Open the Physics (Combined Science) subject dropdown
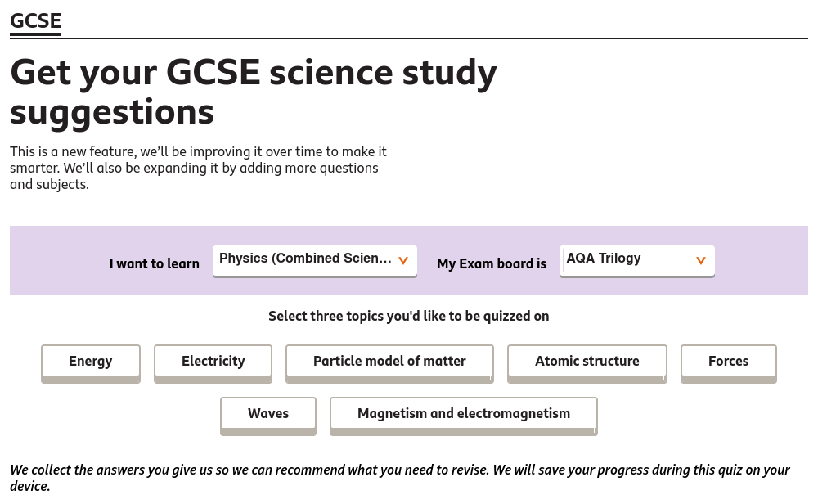 305,259
